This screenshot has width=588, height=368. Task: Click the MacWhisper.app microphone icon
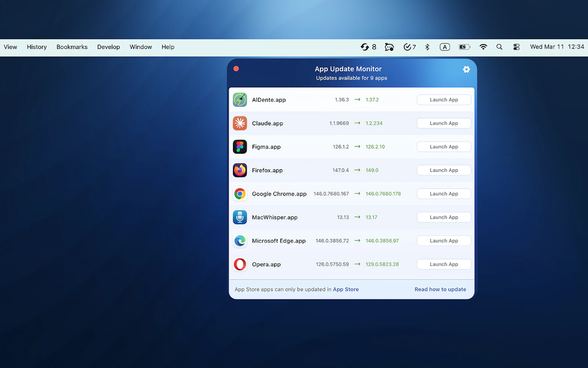click(x=240, y=217)
